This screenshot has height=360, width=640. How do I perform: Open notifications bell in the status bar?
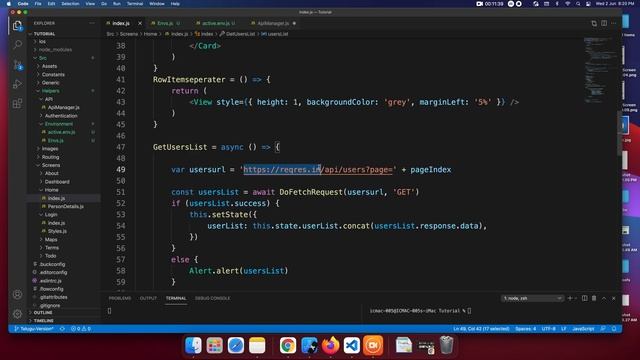(x=614, y=329)
